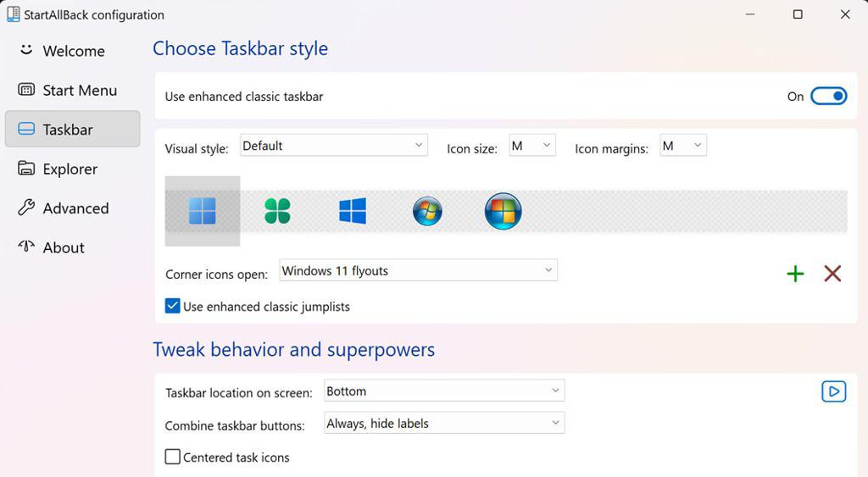The height and width of the screenshot is (477, 868).
Task: Open Taskbar location on screen dropdown
Action: click(x=444, y=391)
